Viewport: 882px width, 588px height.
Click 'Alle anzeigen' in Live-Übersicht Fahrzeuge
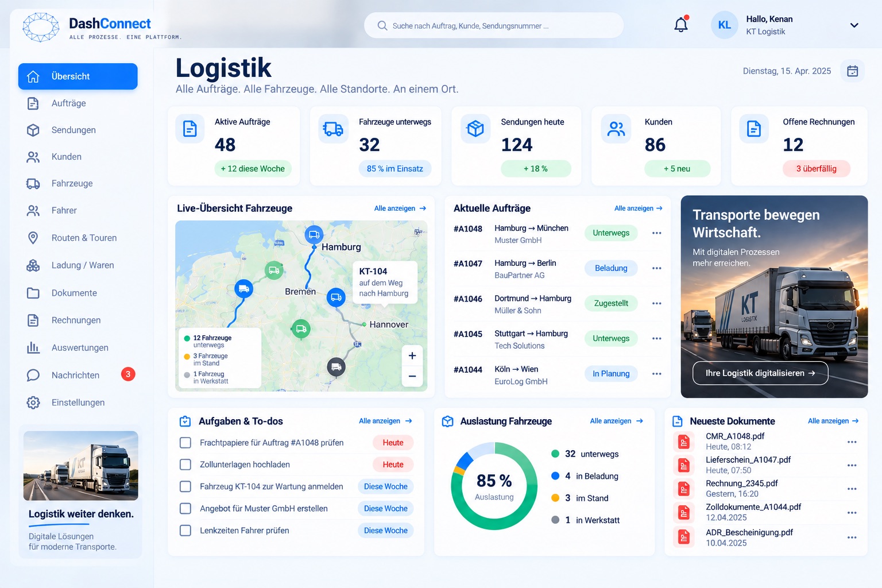400,208
